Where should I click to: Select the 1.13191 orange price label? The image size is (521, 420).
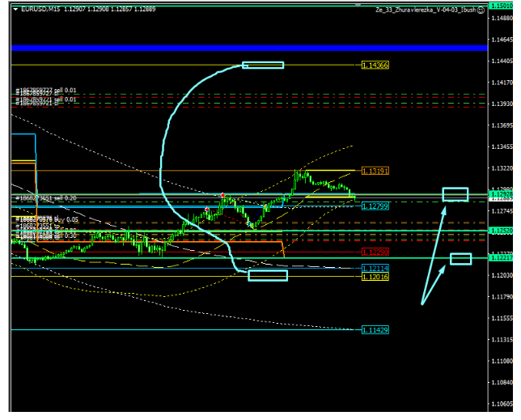click(375, 171)
